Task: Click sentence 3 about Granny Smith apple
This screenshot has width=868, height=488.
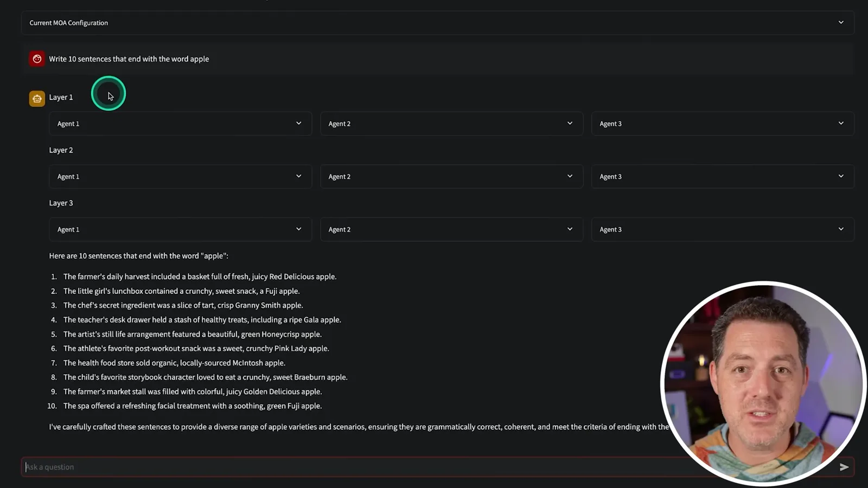Action: coord(183,305)
